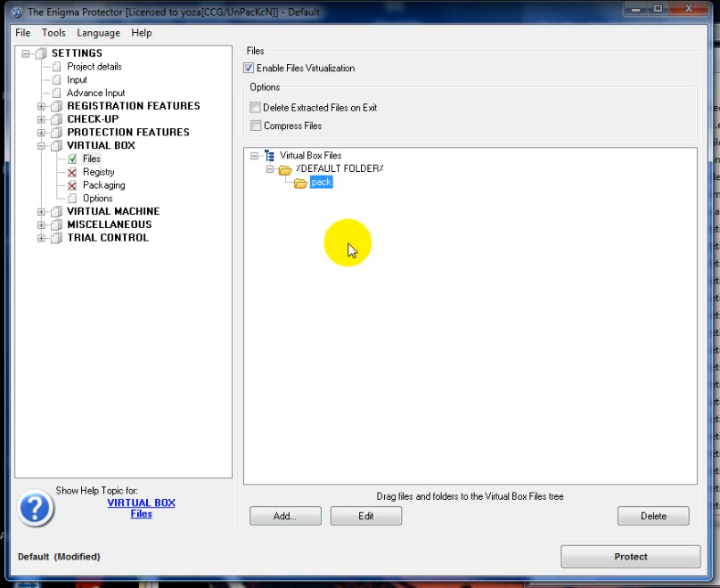Viewport: 720px width, 588px height.
Task: Open the Language menu
Action: click(98, 33)
